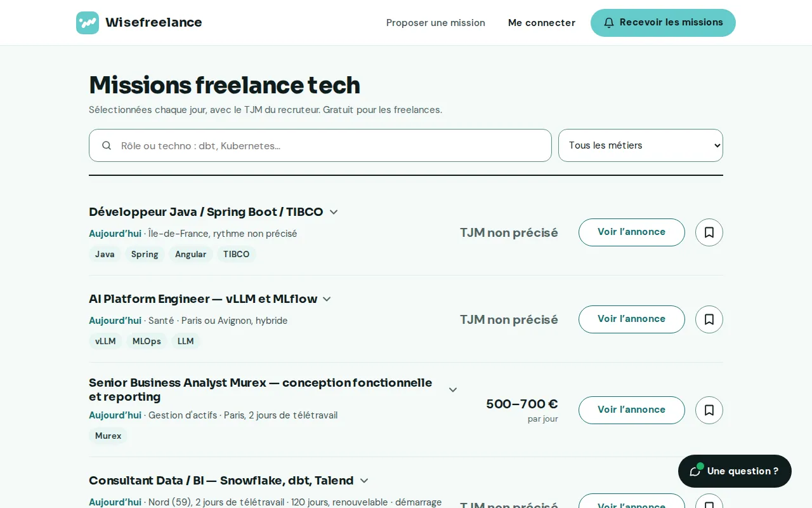The width and height of the screenshot is (812, 508).
Task: View the Senior Business Analyst Murex announcement
Action: pyautogui.click(x=632, y=410)
